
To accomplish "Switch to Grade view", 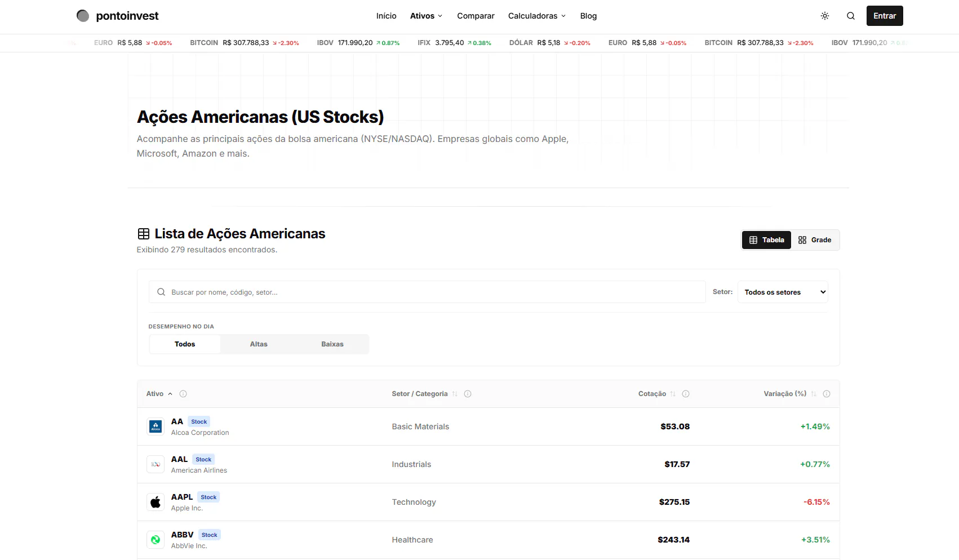I will [815, 240].
